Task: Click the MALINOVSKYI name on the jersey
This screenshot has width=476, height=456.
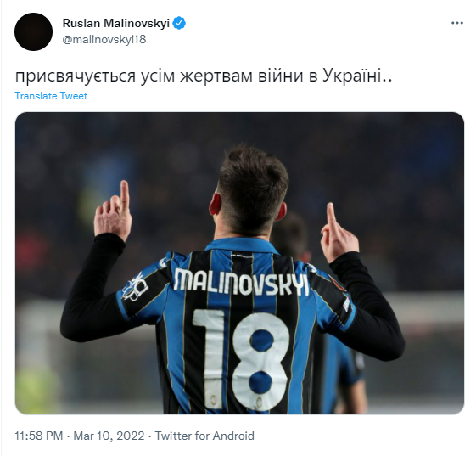Action: pyautogui.click(x=241, y=283)
